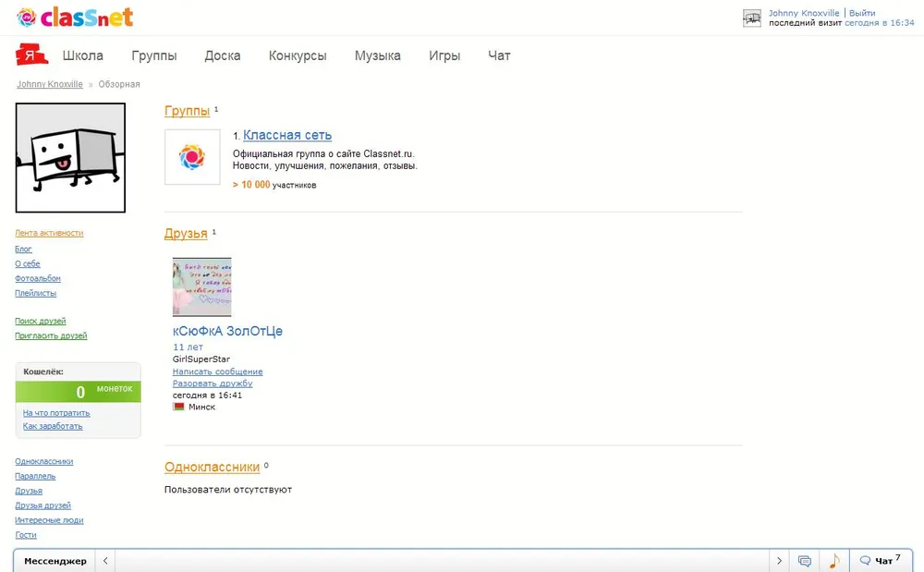The image size is (924, 572).
Task: Open Конкурсы section
Action: click(x=298, y=55)
